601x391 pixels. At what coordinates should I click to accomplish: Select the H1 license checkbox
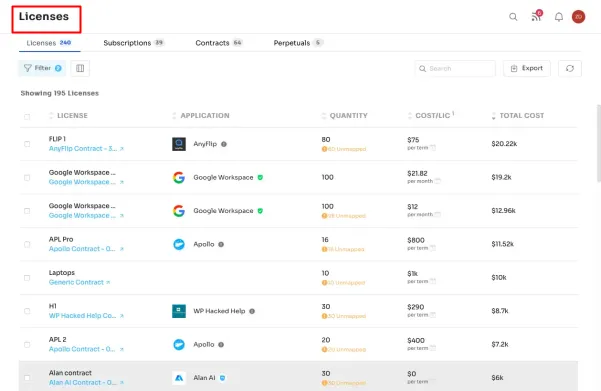point(27,311)
